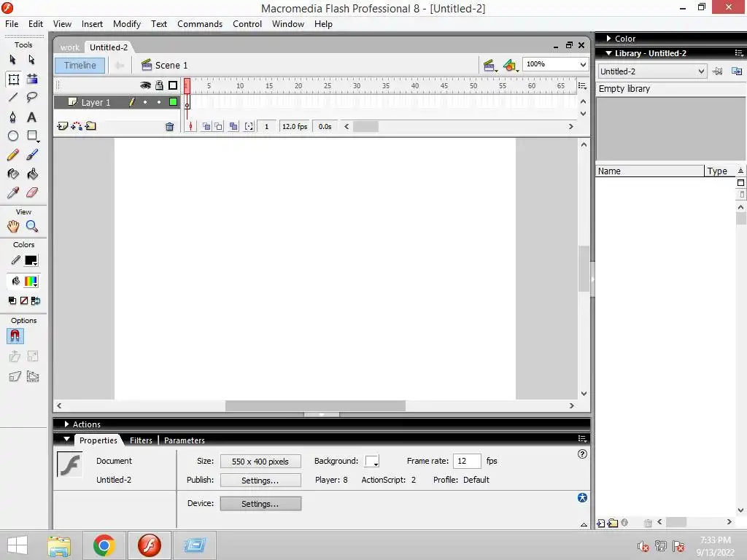Click the Delete Layer trash icon

pos(169,127)
